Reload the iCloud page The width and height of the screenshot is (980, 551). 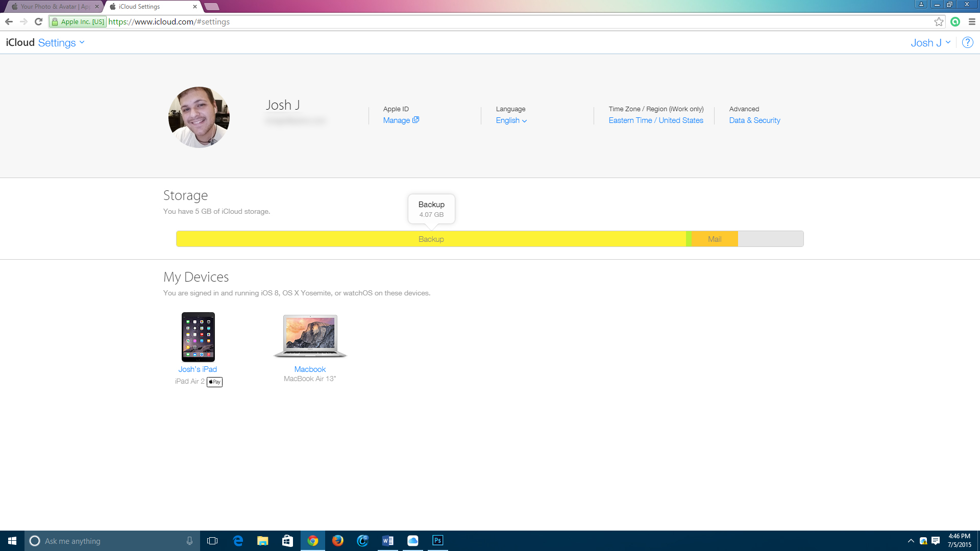click(38, 21)
